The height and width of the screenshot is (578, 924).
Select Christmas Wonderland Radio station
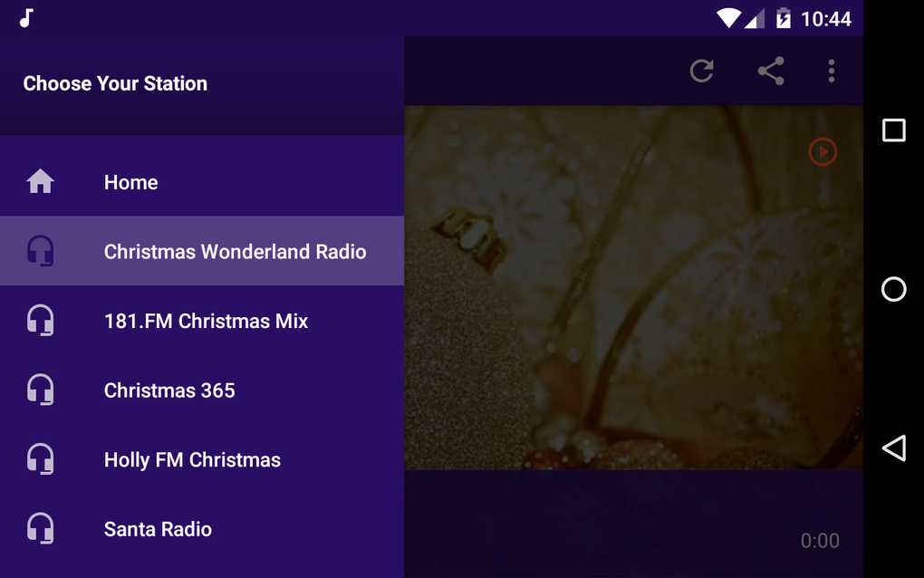235,251
